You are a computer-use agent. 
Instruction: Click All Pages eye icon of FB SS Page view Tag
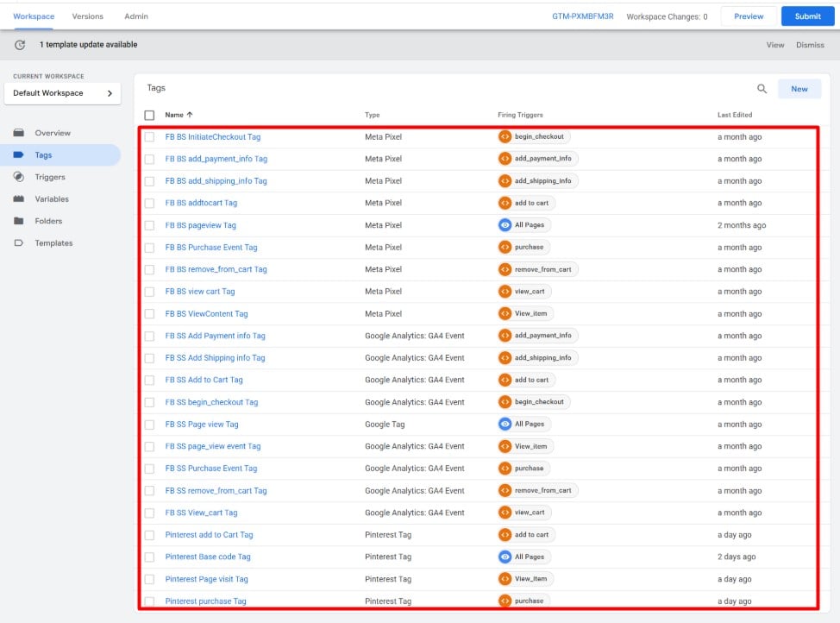[505, 424]
